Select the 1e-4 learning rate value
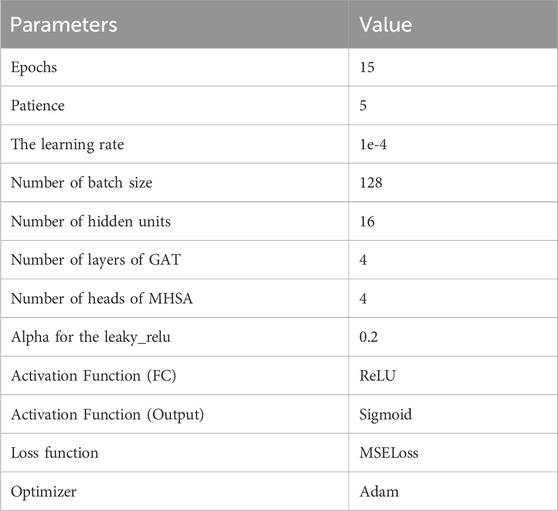The image size is (558, 511). [373, 144]
